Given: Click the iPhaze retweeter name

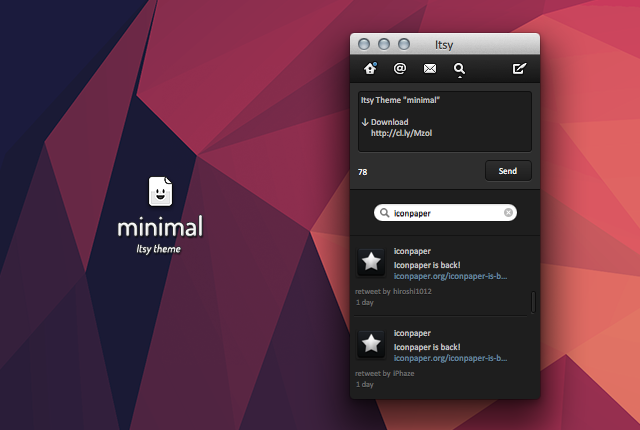Looking at the screenshot, I should pyautogui.click(x=403, y=373).
